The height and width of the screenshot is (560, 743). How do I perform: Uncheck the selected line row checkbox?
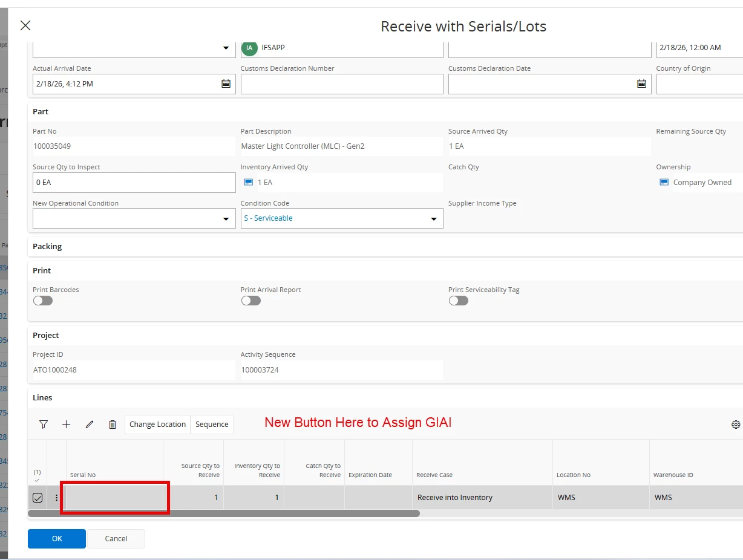[x=38, y=498]
